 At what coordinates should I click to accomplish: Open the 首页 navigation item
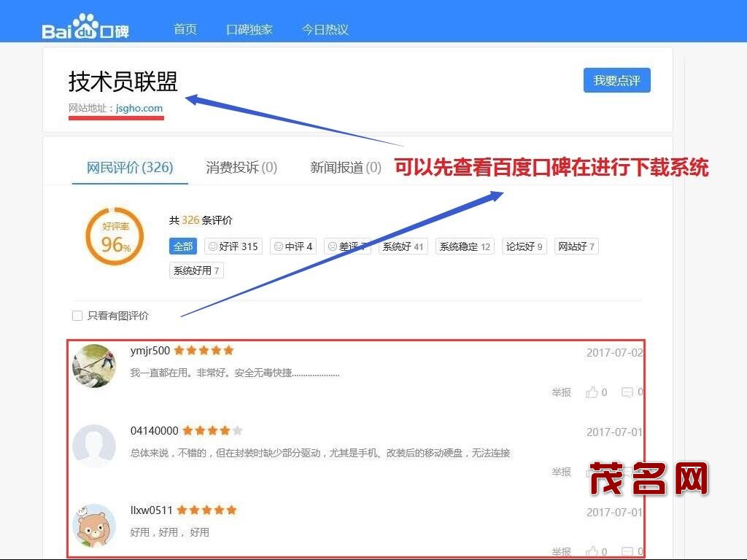point(185,29)
